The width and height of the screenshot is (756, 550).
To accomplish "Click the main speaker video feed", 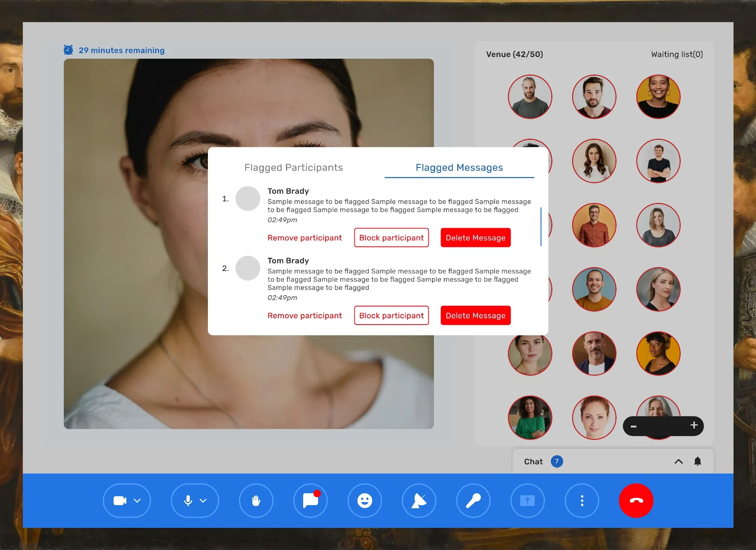I will (249, 244).
